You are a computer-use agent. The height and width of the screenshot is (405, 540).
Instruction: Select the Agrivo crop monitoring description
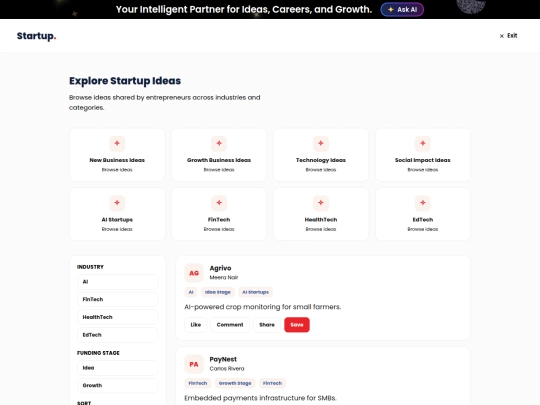(x=263, y=307)
